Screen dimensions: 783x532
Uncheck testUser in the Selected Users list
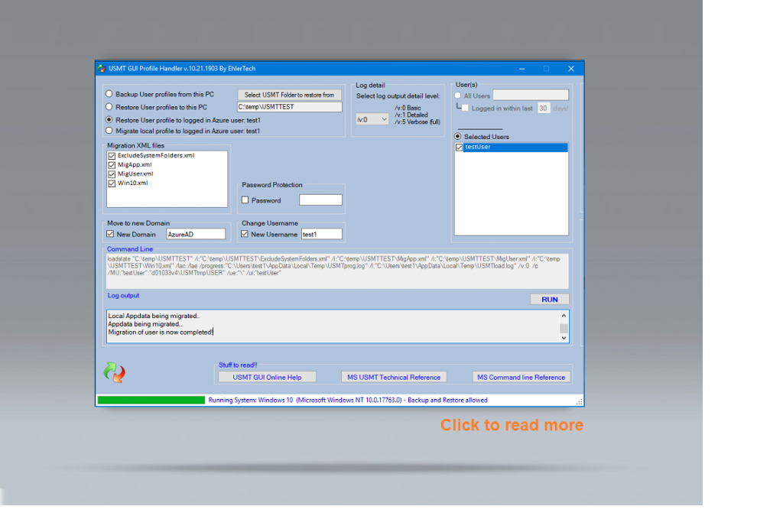click(x=459, y=147)
